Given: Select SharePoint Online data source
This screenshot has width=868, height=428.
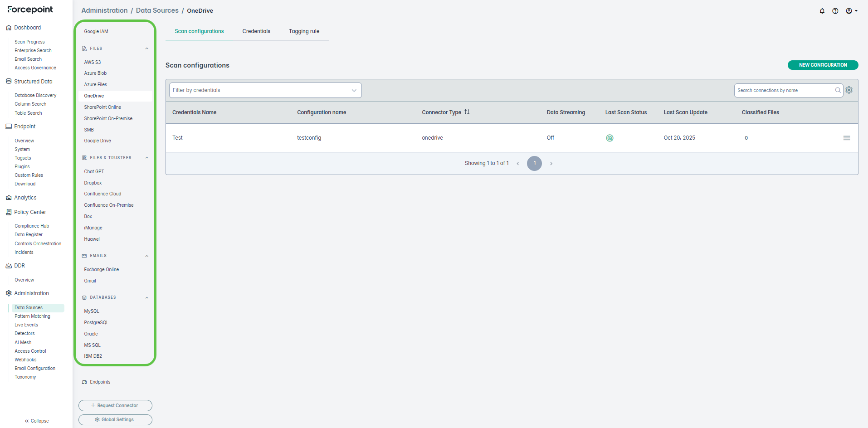Looking at the screenshot, I should [102, 107].
